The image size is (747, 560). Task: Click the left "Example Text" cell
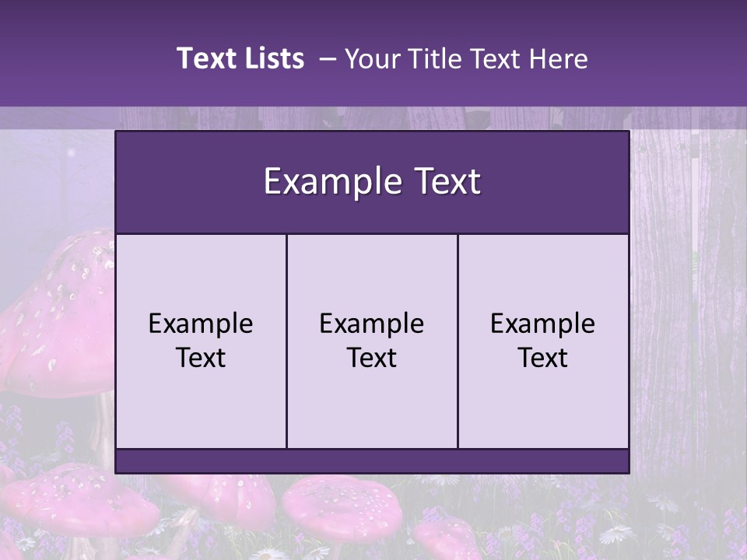pyautogui.click(x=201, y=341)
